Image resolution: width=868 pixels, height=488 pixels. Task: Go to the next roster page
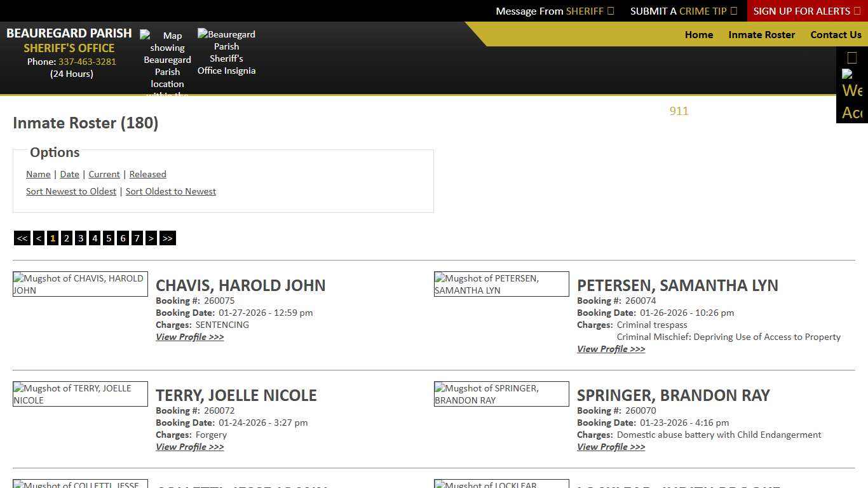click(x=151, y=238)
